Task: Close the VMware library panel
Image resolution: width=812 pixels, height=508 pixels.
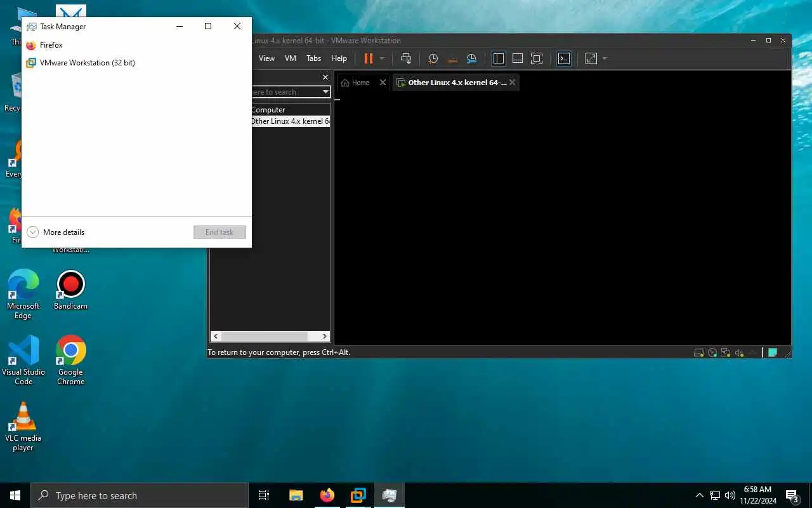Action: tap(325, 77)
